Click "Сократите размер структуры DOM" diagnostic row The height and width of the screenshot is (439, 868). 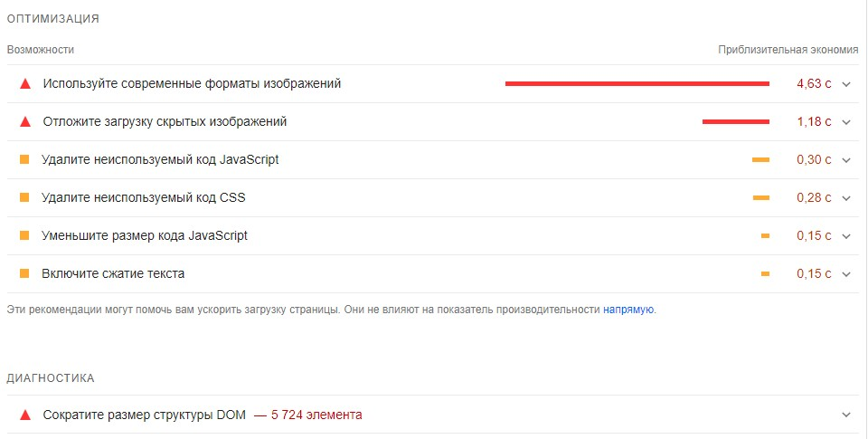click(x=145, y=415)
